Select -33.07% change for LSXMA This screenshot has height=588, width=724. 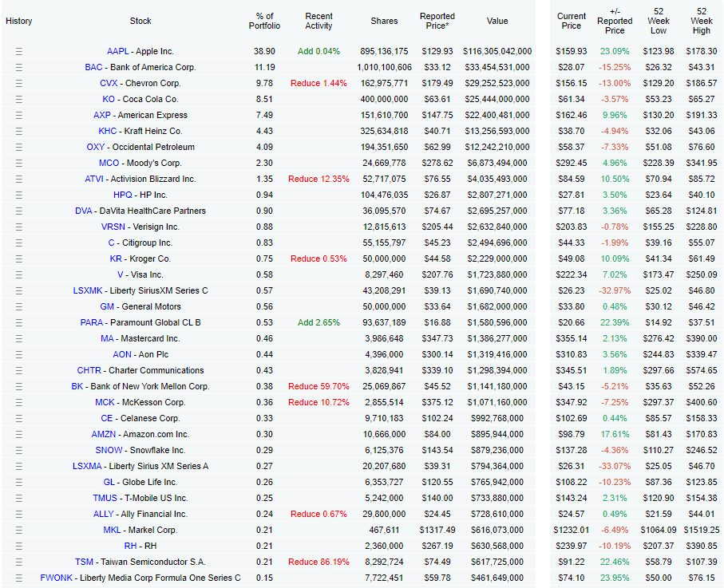[615, 466]
